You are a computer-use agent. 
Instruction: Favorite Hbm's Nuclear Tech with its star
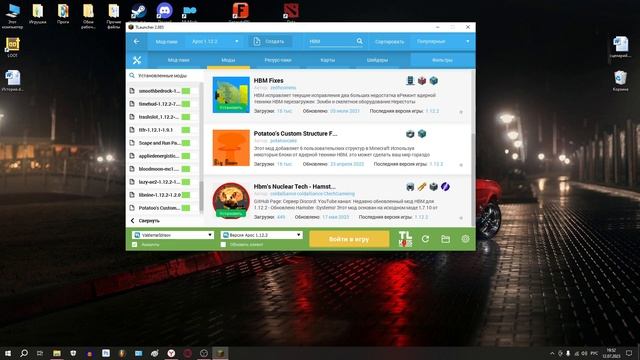click(461, 218)
